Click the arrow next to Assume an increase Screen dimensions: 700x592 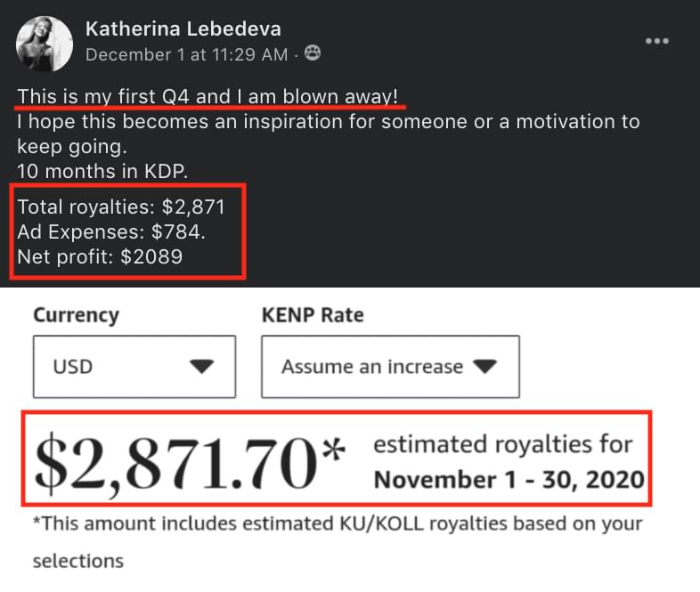pyautogui.click(x=484, y=366)
